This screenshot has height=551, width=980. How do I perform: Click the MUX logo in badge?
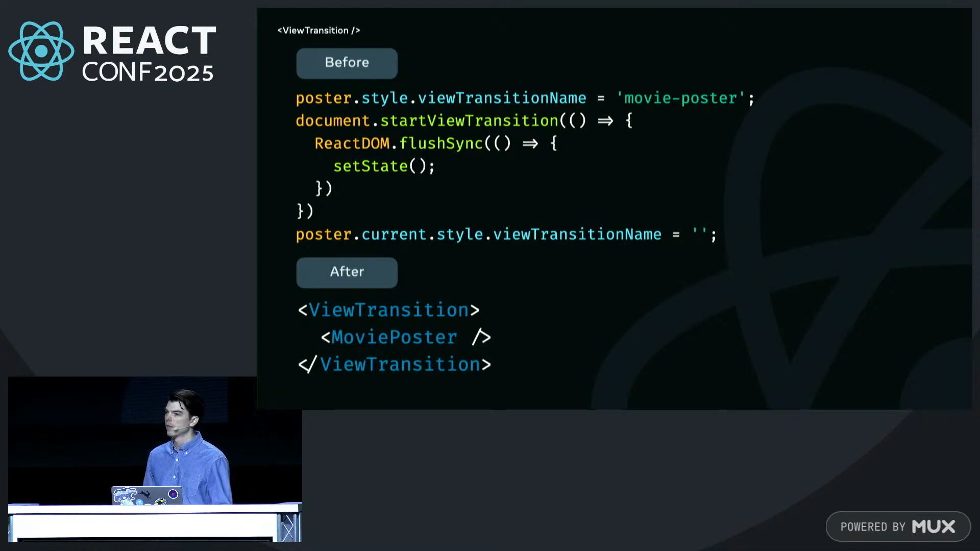tap(933, 527)
